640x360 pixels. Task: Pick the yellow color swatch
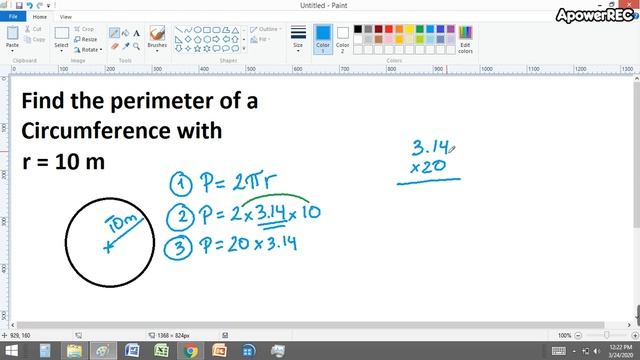[409, 29]
